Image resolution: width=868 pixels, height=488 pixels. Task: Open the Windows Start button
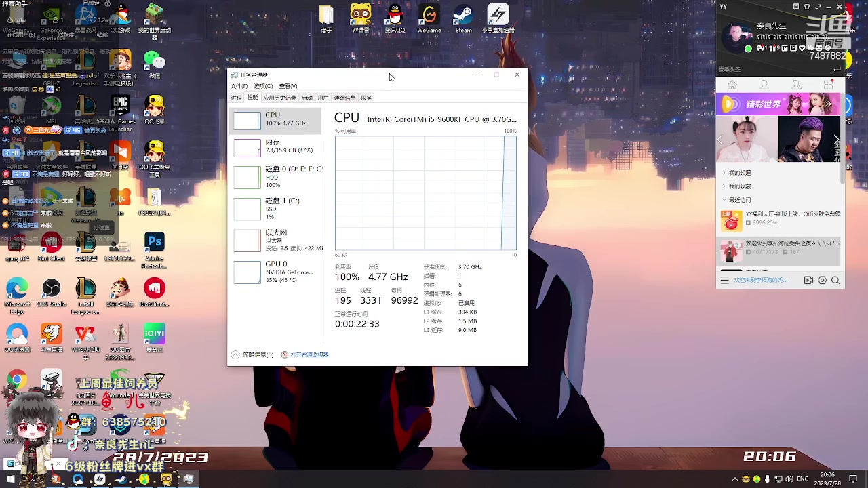point(10,479)
